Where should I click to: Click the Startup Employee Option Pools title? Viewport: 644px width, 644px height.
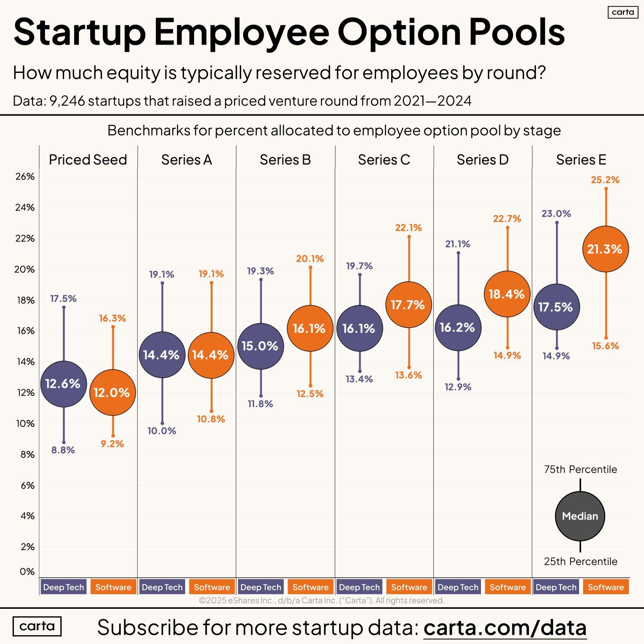[289, 32]
